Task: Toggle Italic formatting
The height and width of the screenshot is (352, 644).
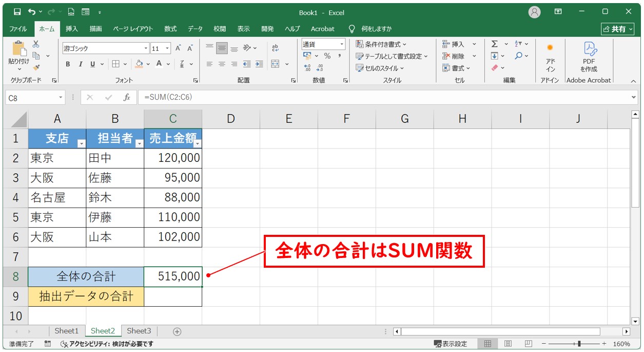Action: [x=80, y=64]
